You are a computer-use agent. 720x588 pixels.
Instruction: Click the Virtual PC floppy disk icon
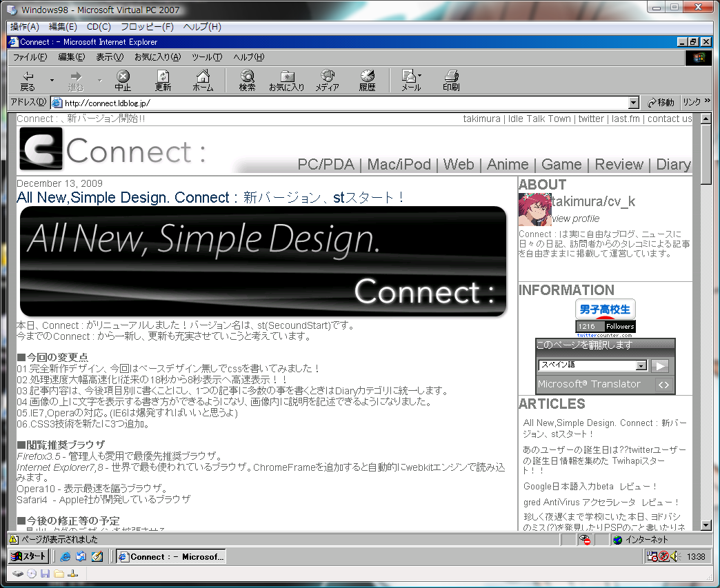[x=45, y=574]
